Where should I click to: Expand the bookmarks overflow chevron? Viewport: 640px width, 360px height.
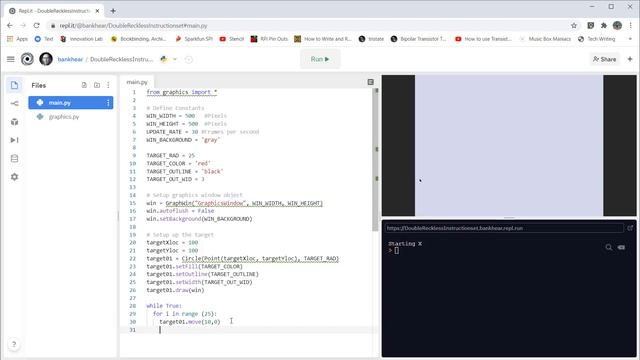click(x=630, y=39)
